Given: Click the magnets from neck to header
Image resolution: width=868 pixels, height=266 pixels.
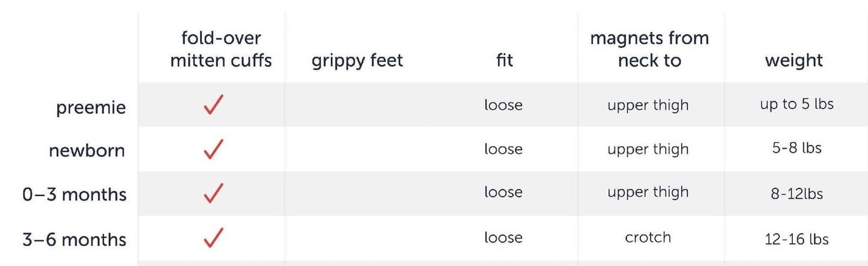Looking at the screenshot, I should pyautogui.click(x=649, y=49).
